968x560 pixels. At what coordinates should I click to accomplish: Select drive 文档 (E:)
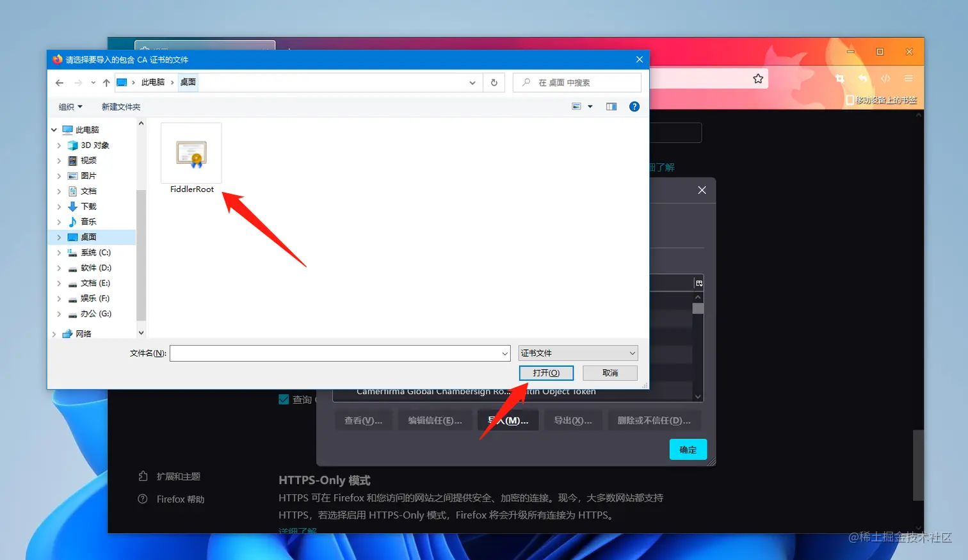coord(95,284)
